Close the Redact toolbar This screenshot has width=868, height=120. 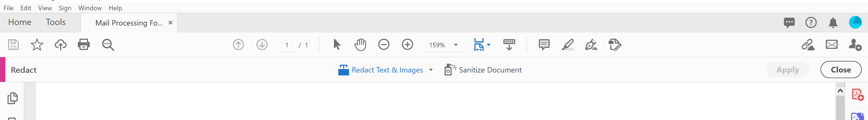pos(840,70)
